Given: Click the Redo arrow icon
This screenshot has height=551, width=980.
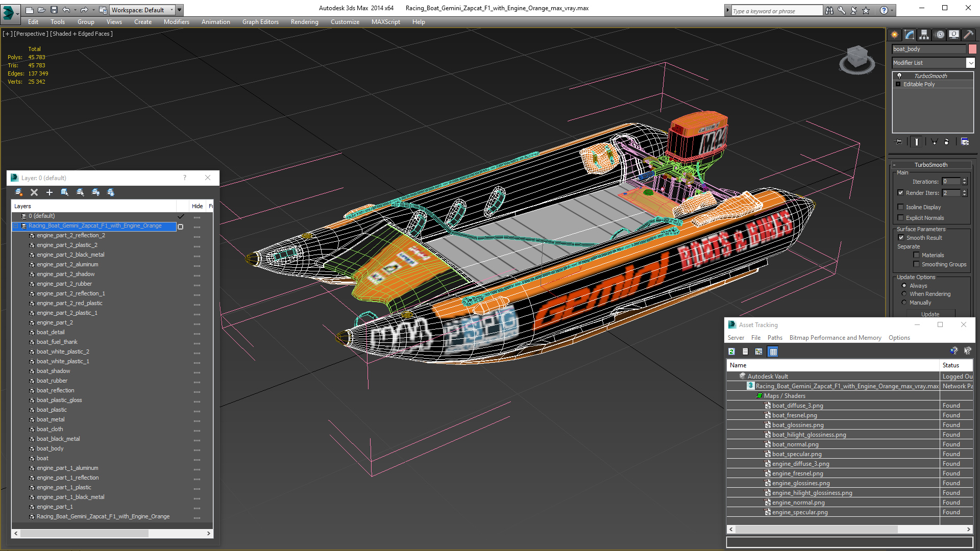Looking at the screenshot, I should pyautogui.click(x=84, y=10).
